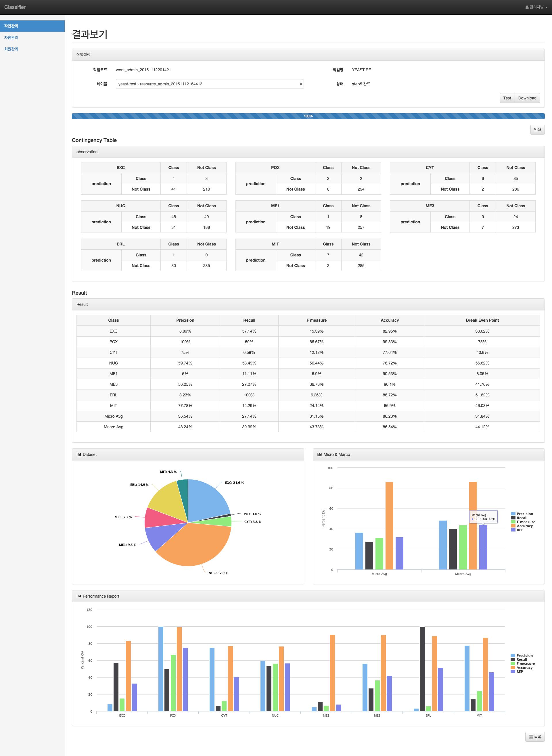Click the Macro Avg Precision blue bar
Viewport: 552px width, 756px height.
click(443, 545)
